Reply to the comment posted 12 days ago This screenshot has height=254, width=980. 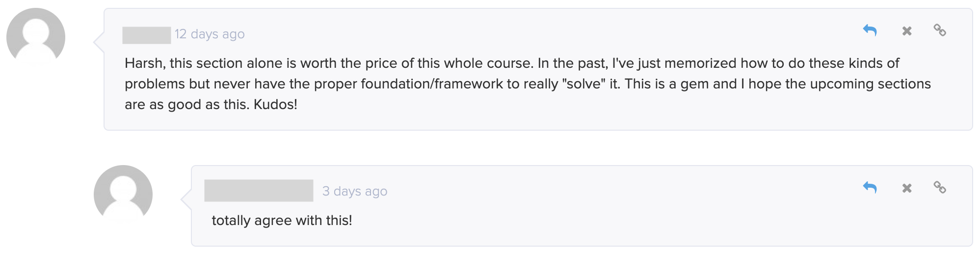(870, 30)
